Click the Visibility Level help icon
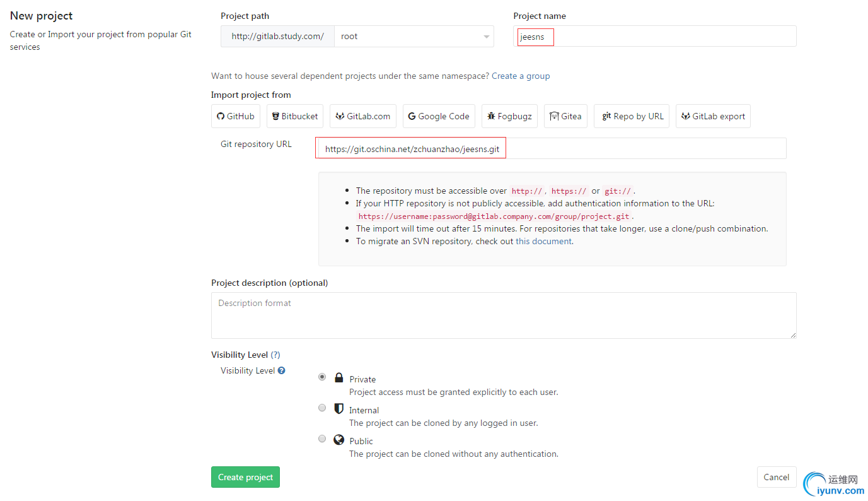The height and width of the screenshot is (501, 868). click(x=282, y=370)
